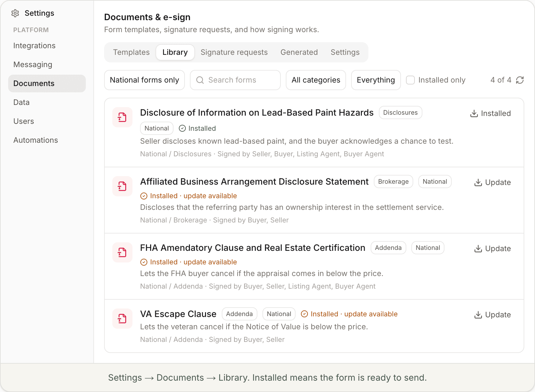This screenshot has height=392, width=535.
Task: Open Integrations in the sidebar
Action: (x=47, y=46)
